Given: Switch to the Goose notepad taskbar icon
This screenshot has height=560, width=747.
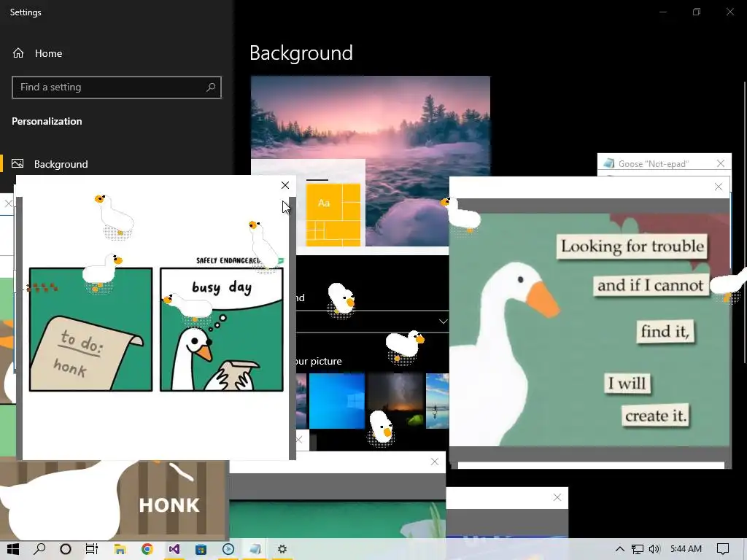Looking at the screenshot, I should click(255, 549).
